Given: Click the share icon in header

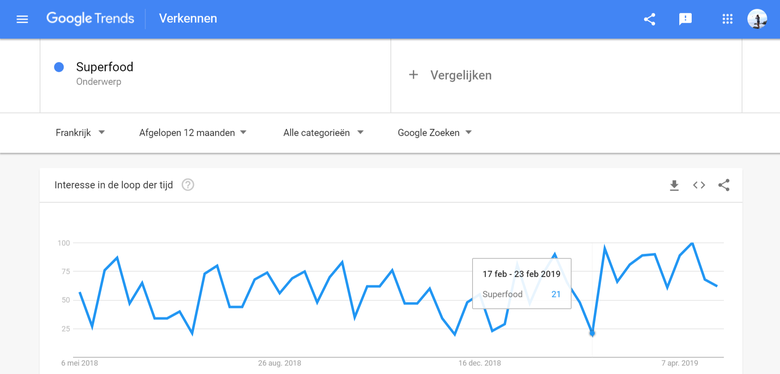Looking at the screenshot, I should tap(649, 19).
